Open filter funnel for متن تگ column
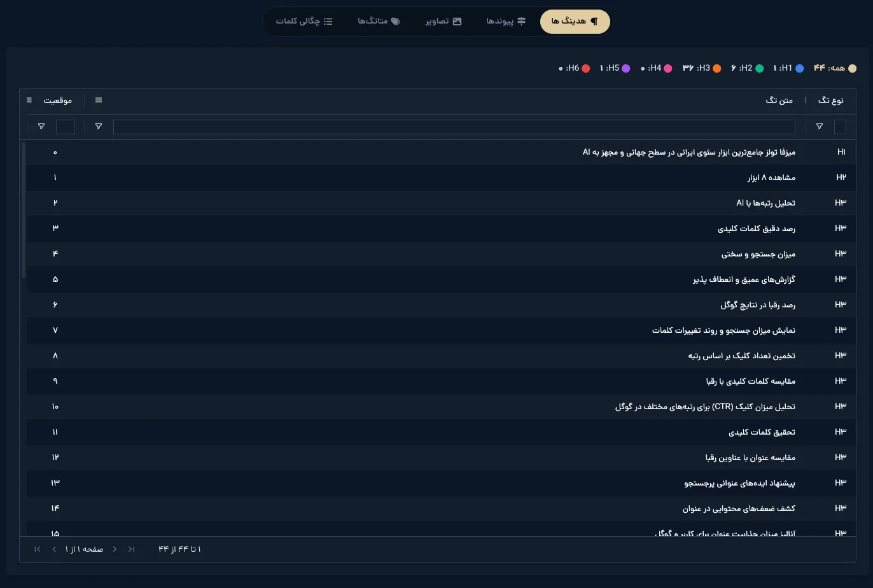873x588 pixels. 99,127
